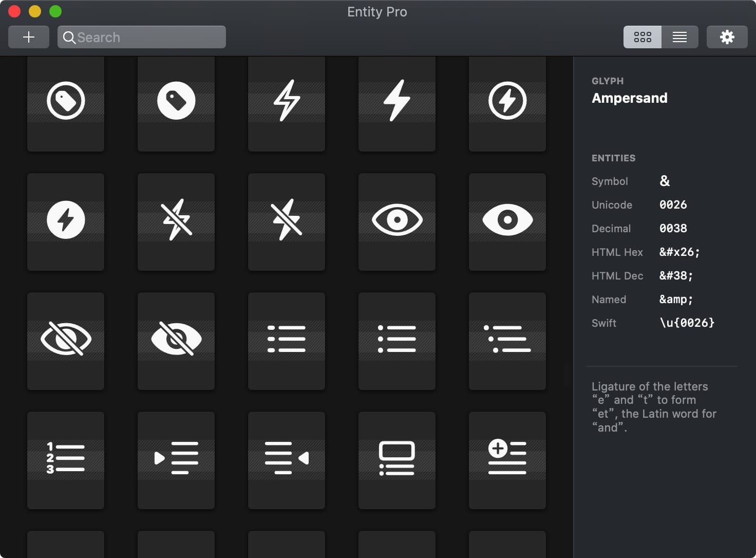This screenshot has height=558, width=756.
Task: Click the ligature description text
Action: 654,407
